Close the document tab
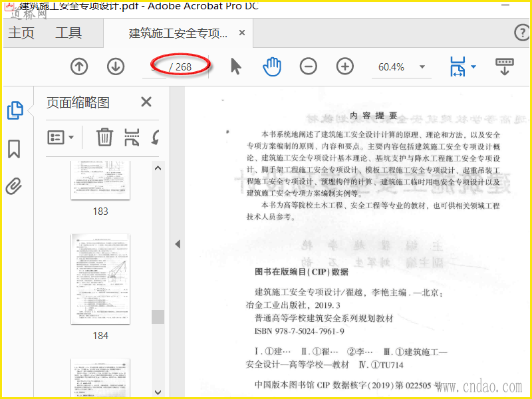This screenshot has width=532, height=399. [242, 33]
